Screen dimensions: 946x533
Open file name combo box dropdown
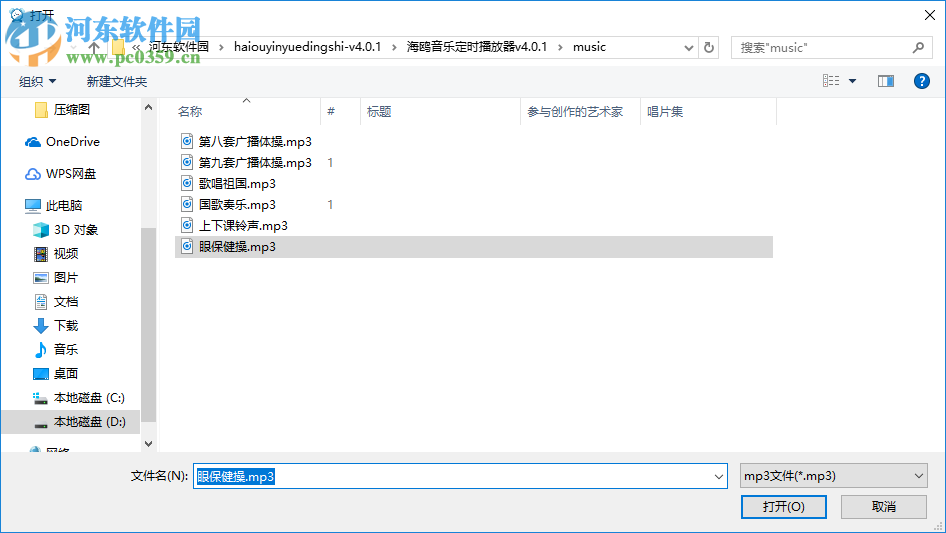pyautogui.click(x=719, y=476)
